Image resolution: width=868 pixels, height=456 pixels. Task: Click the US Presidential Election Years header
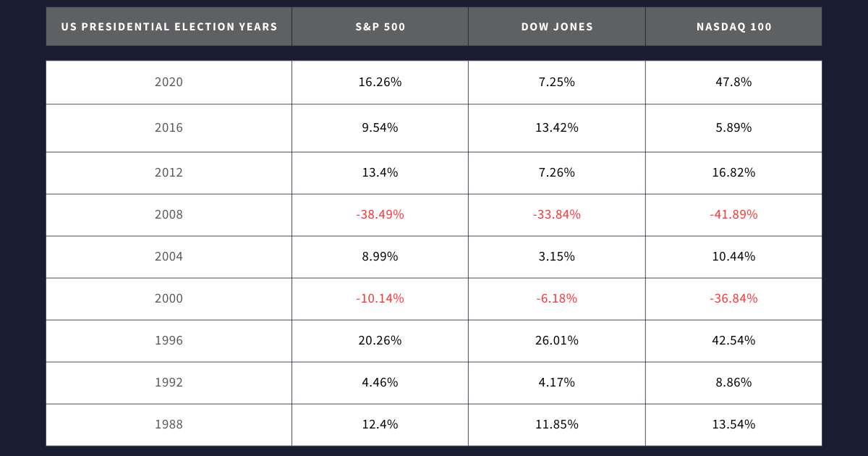click(x=169, y=27)
